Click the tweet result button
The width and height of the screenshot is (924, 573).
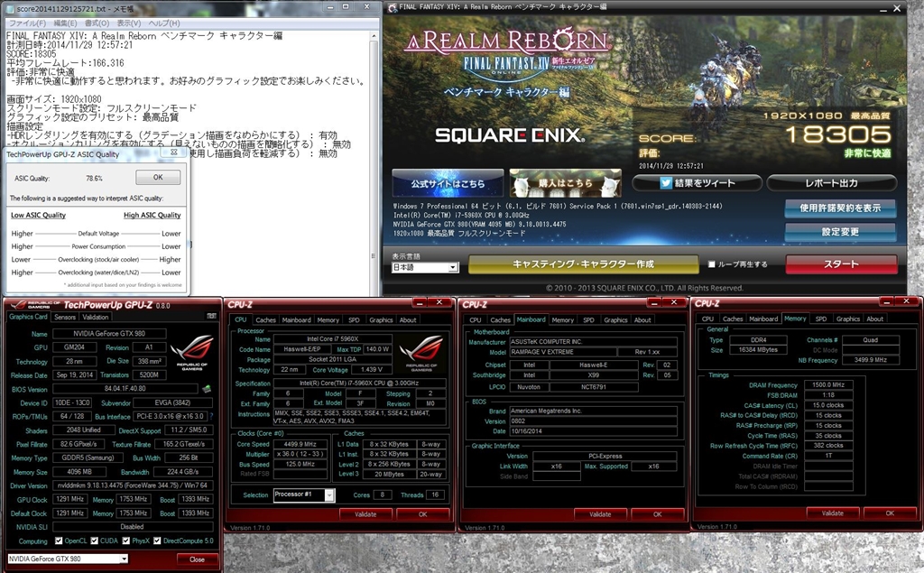698,183
